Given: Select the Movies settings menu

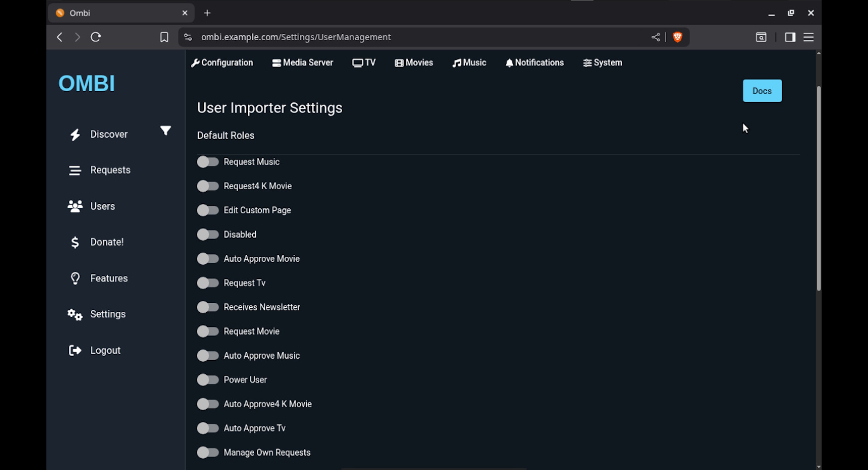Looking at the screenshot, I should tap(414, 63).
